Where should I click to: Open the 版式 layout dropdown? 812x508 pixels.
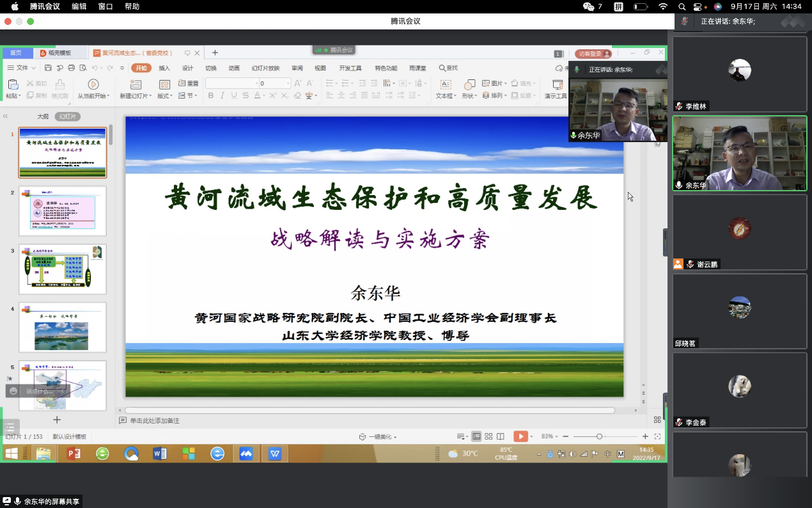(165, 96)
